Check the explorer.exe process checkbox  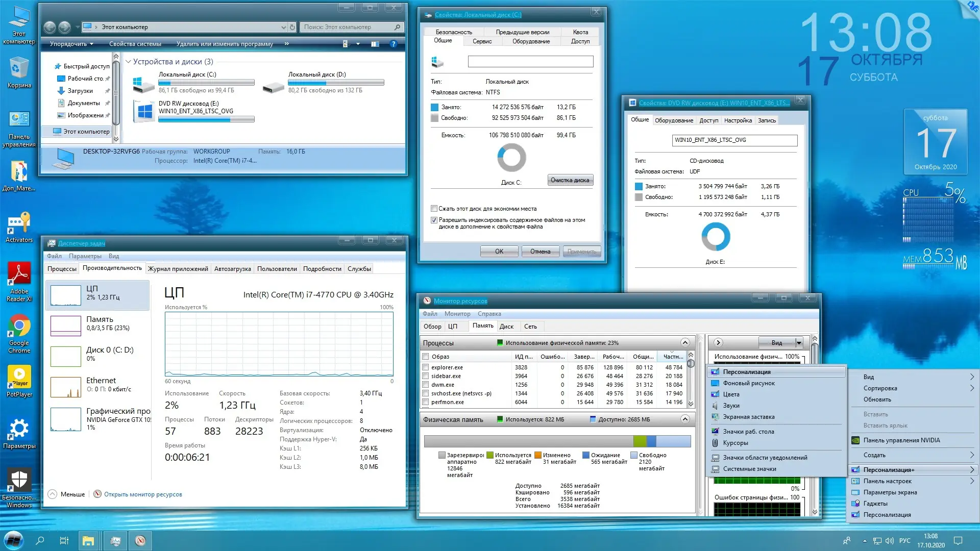[x=426, y=367]
